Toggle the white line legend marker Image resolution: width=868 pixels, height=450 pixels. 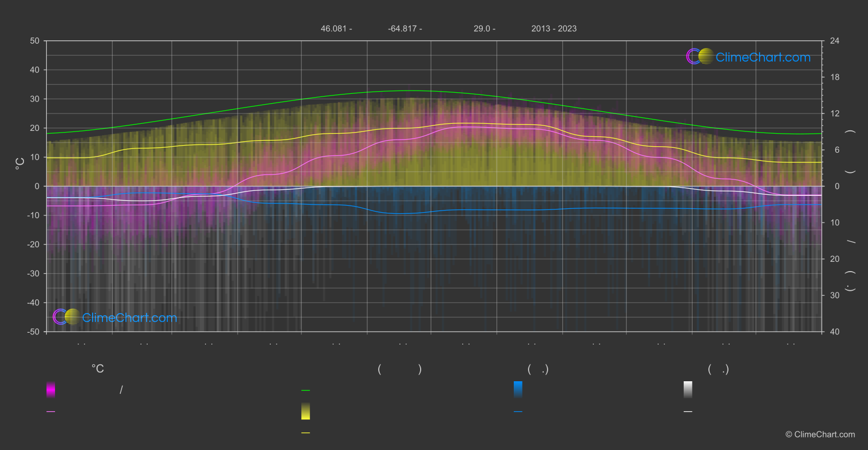688,412
